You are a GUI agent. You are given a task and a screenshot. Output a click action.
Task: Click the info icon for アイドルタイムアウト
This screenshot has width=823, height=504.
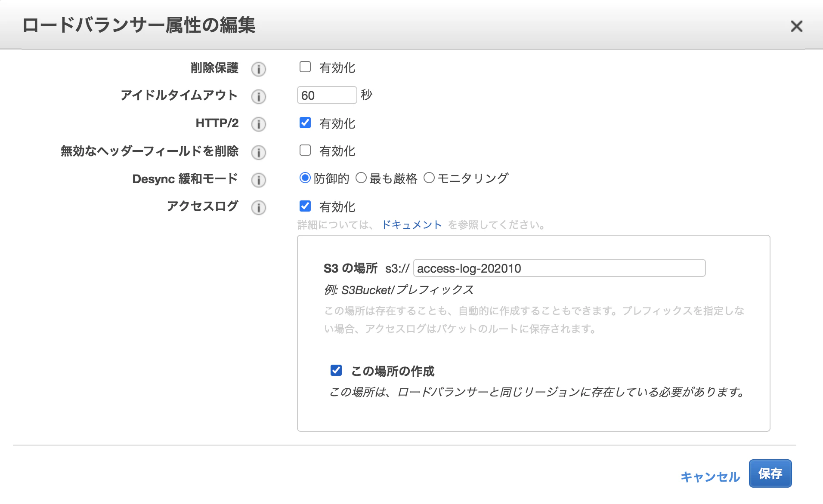259,96
